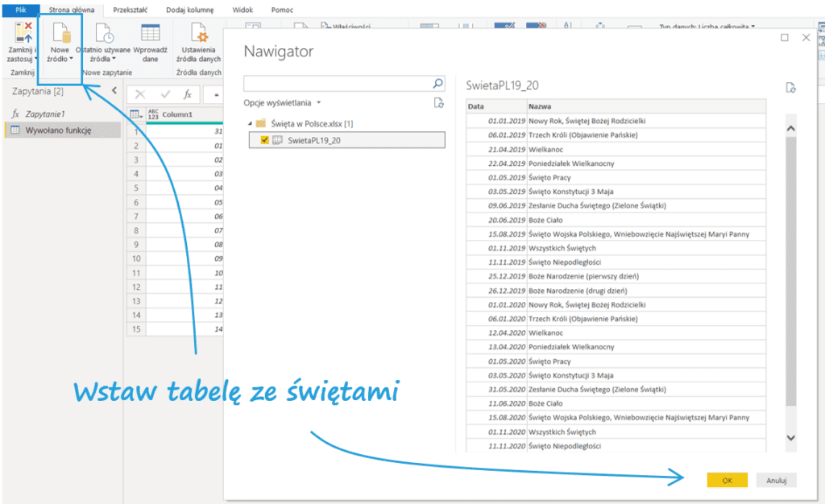Select the Wprowadź dane table icon
The image size is (825, 504).
[150, 34]
